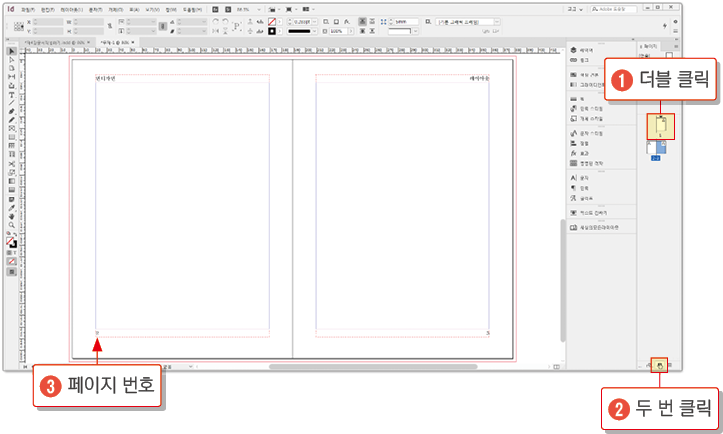
Task: Click the fill color swatch in control bar
Action: [x=272, y=22]
